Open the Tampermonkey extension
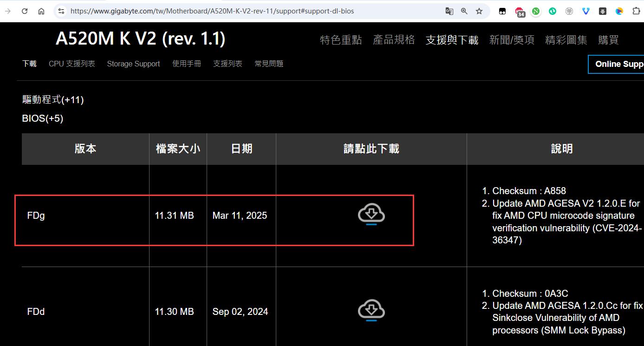 tap(502, 11)
